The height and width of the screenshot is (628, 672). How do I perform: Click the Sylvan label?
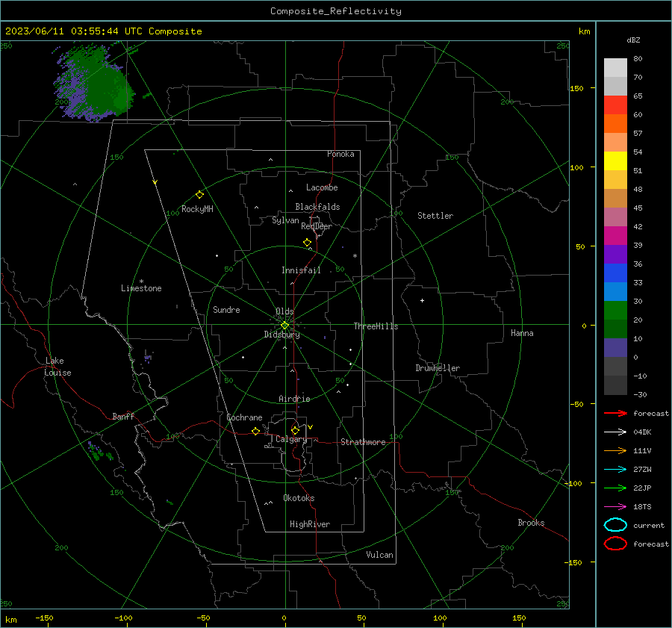tap(285, 220)
